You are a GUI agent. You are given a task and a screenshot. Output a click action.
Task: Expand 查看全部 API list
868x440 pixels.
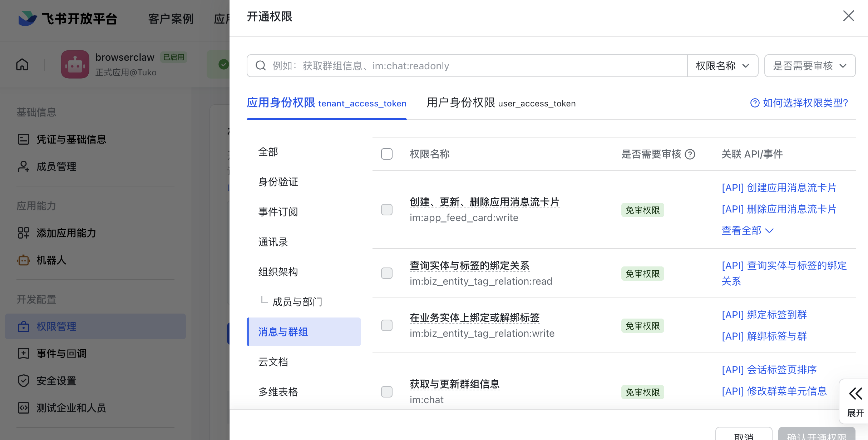[748, 231]
